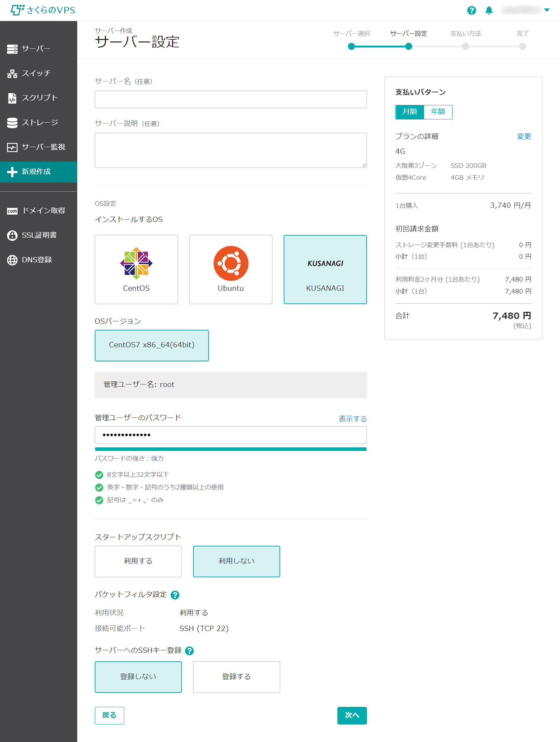560x742 pixels.
Task: Click resize handle of サーバー説明 textarea
Action: (x=364, y=165)
